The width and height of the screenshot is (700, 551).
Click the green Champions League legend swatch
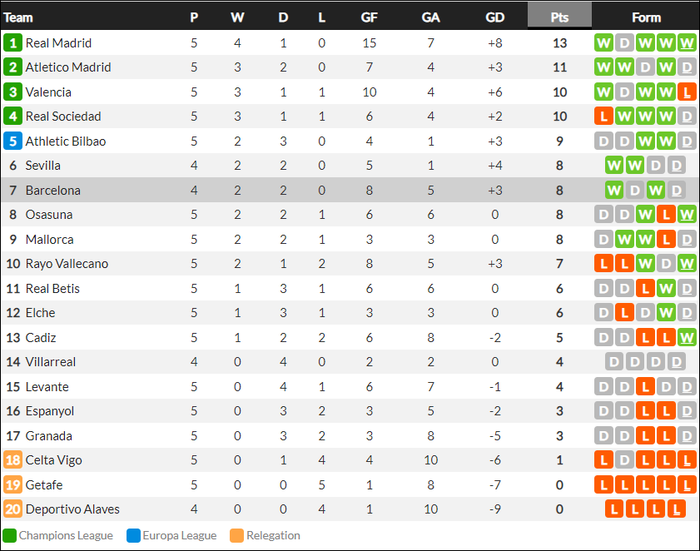[10, 535]
